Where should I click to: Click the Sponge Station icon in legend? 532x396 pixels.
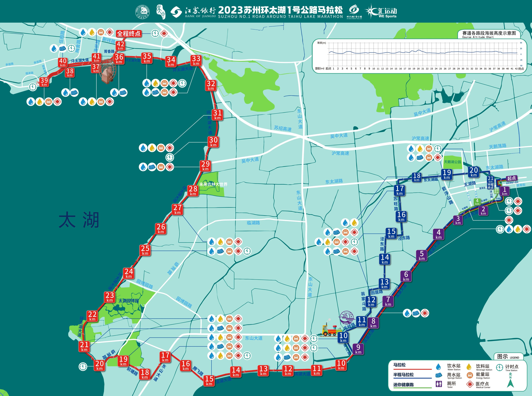click(x=439, y=375)
